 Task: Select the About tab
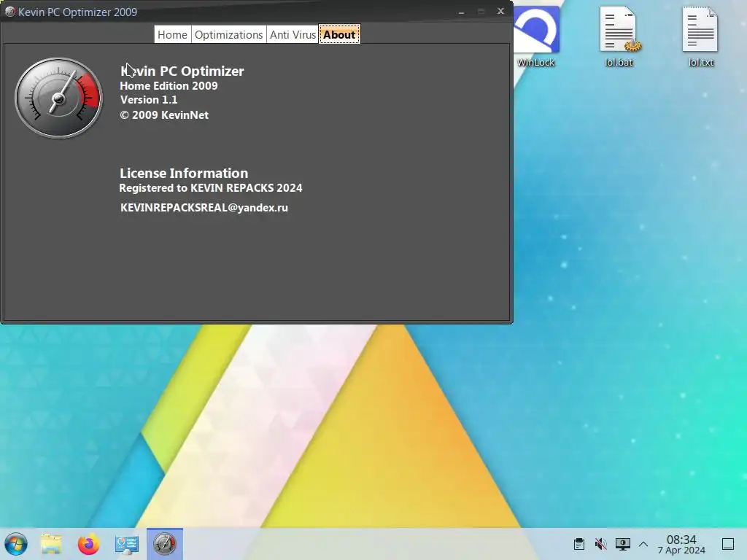click(340, 35)
